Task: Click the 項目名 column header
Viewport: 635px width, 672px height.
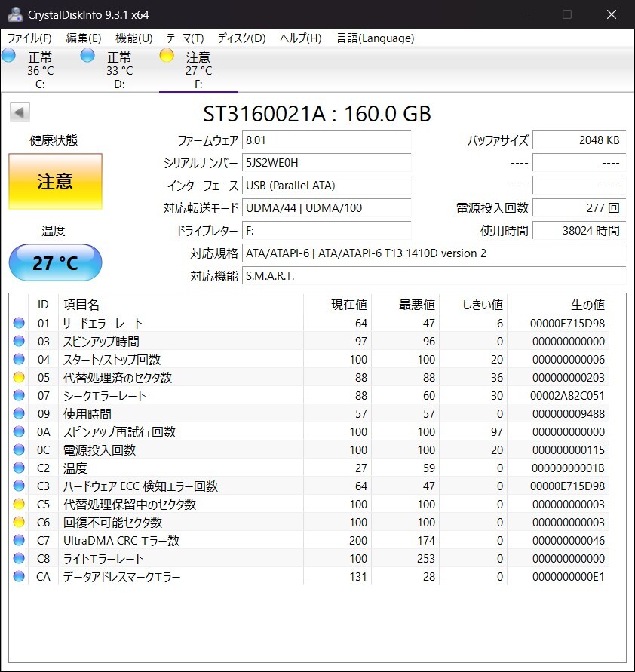Action: pyautogui.click(x=181, y=305)
